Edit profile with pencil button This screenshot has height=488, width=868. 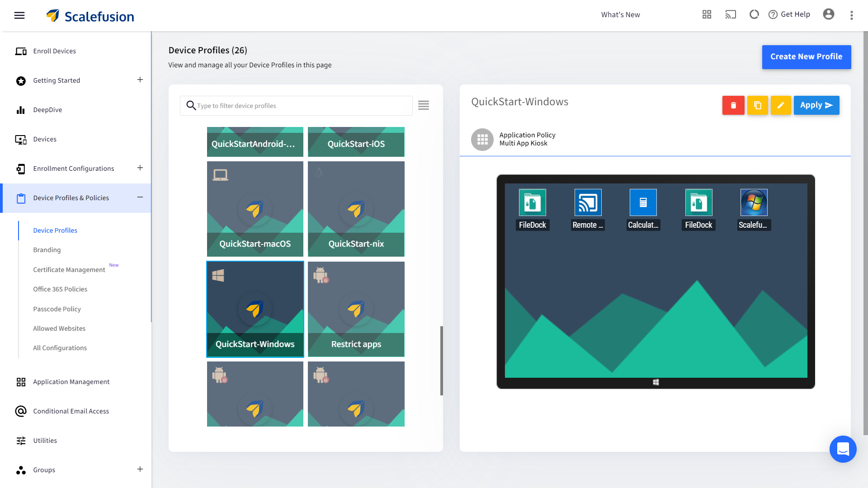tap(781, 105)
